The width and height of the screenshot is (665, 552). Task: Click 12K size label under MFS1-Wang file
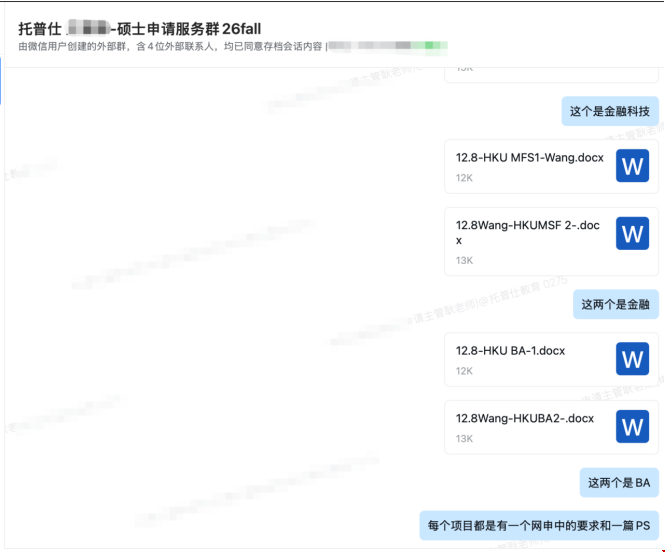click(x=464, y=178)
